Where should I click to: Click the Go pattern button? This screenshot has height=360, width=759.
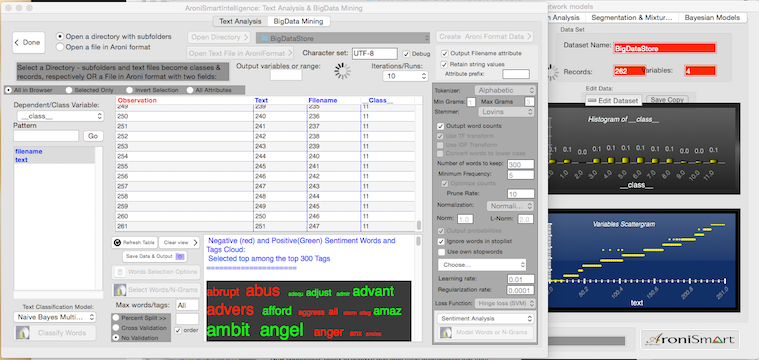[93, 136]
